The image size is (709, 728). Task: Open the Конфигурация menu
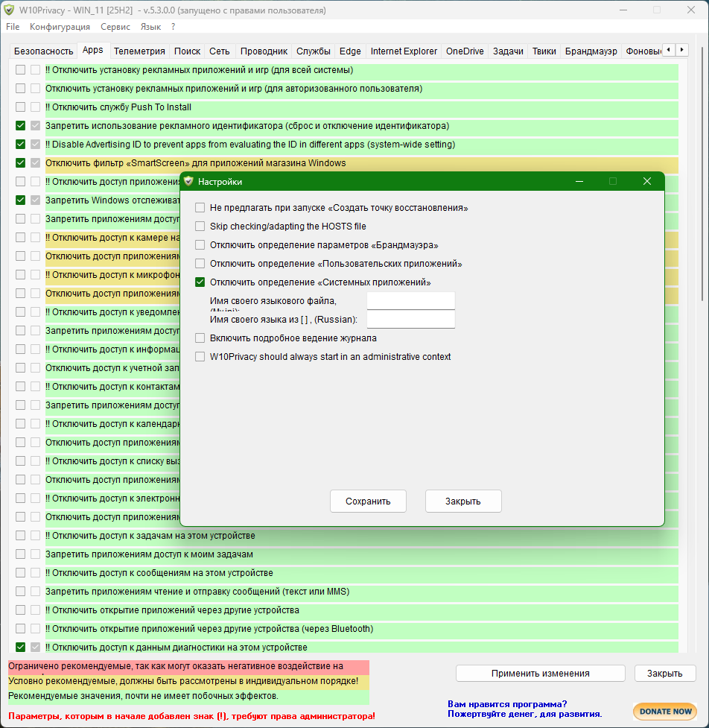click(60, 27)
